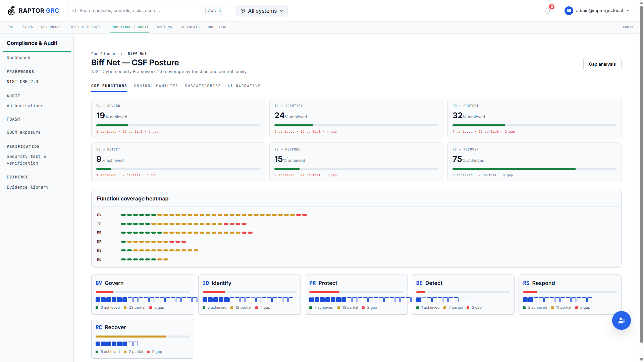
Task: Open the GV Govern bottom card title
Action: 110,283
